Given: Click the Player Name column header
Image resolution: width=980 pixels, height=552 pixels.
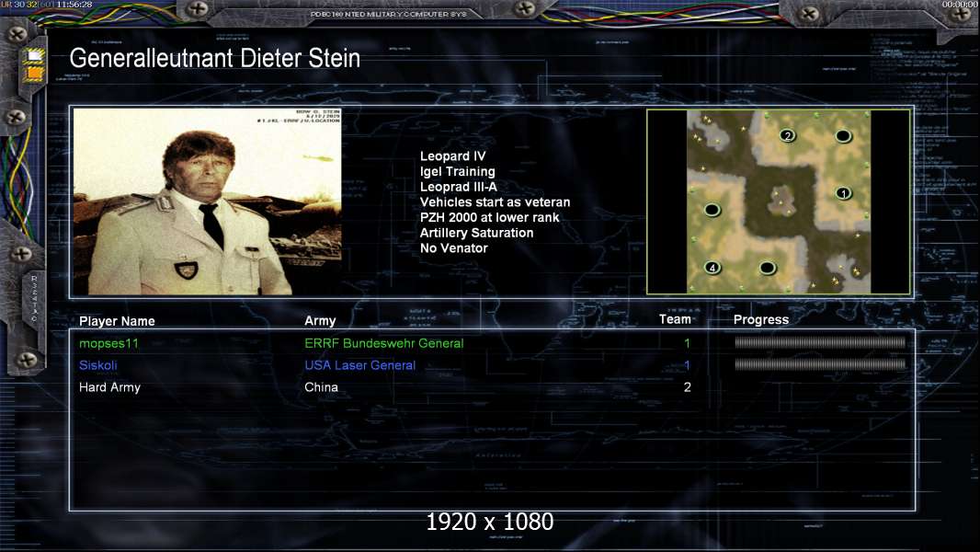Looking at the screenshot, I should point(117,321).
